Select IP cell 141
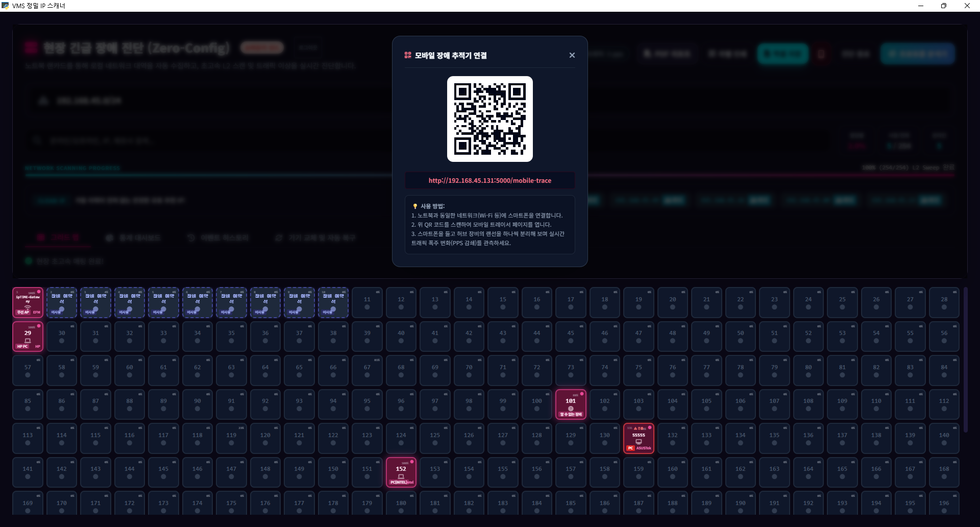This screenshot has height=527, width=980. [x=28, y=472]
